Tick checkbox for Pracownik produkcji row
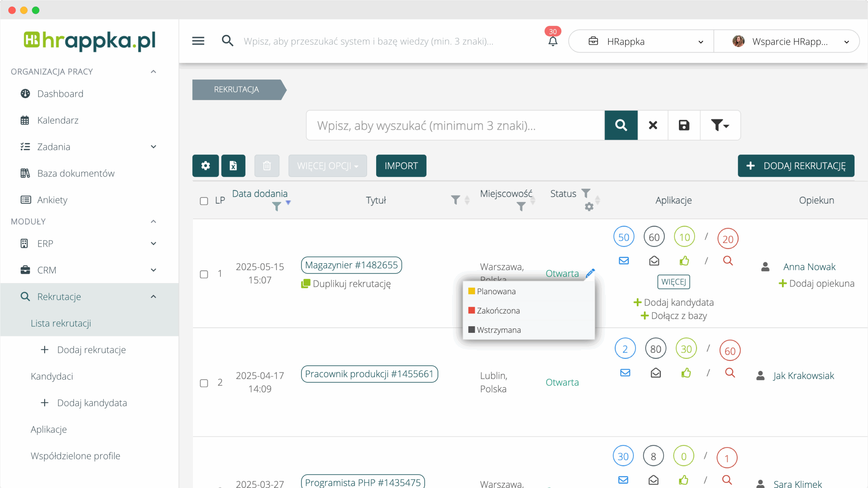 coord(204,383)
